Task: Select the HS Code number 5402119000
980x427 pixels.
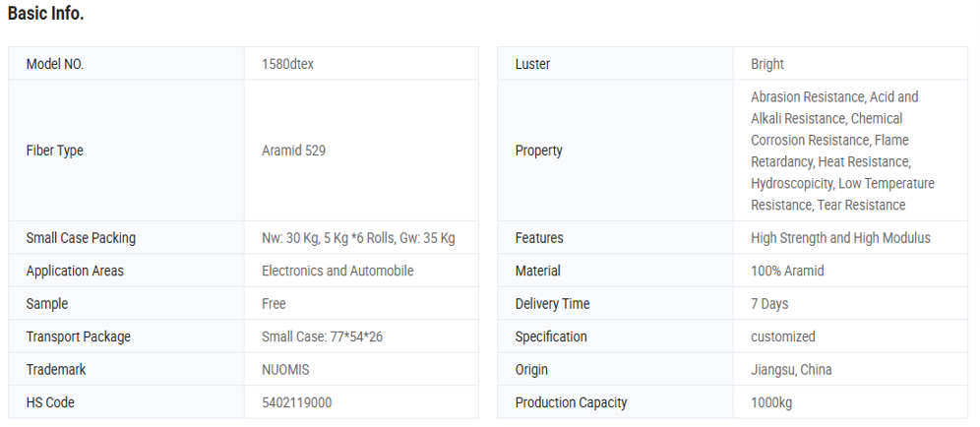Action: pos(297,402)
